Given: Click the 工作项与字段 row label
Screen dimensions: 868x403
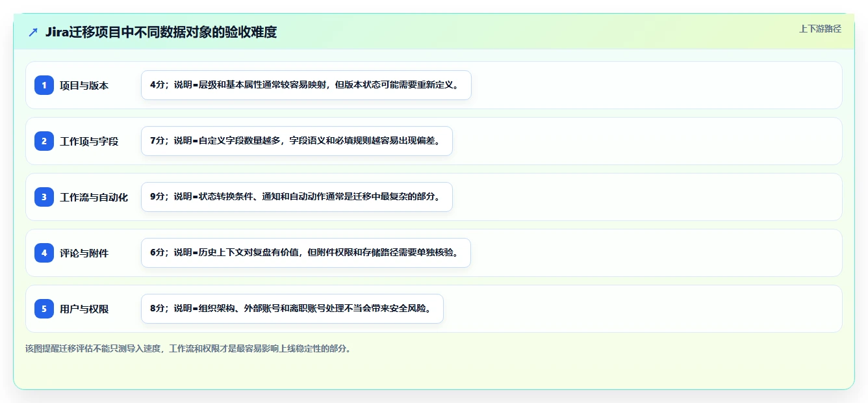Looking at the screenshot, I should [89, 141].
